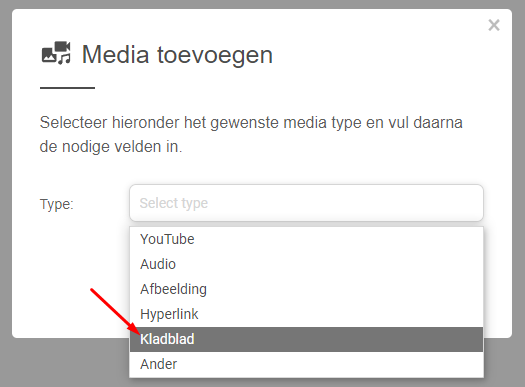Select the highlighted Kladblad option

[306, 339]
